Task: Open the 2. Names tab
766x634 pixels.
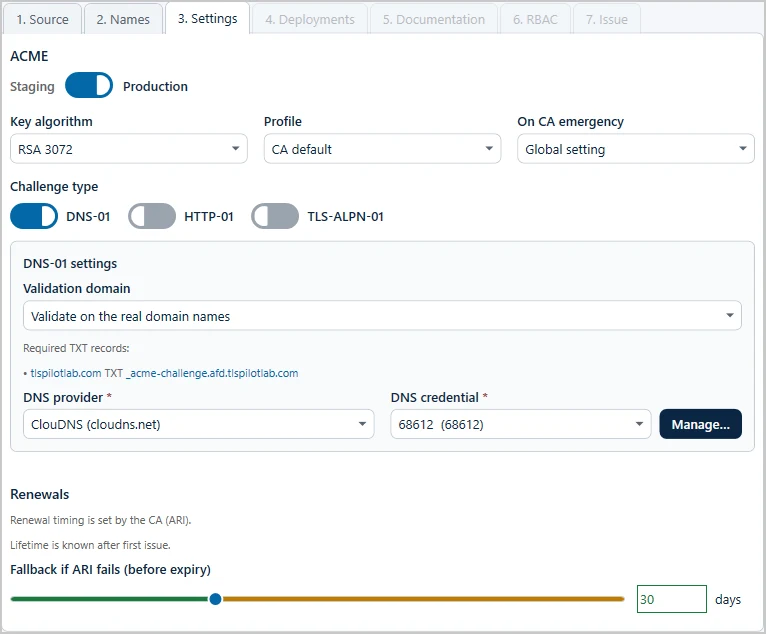Action: [x=123, y=20]
